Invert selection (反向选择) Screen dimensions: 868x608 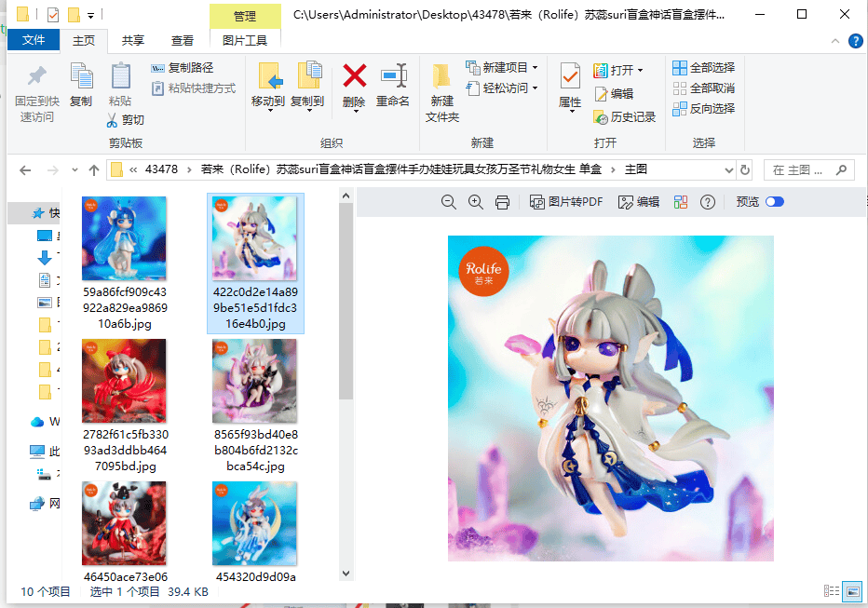[x=703, y=108]
